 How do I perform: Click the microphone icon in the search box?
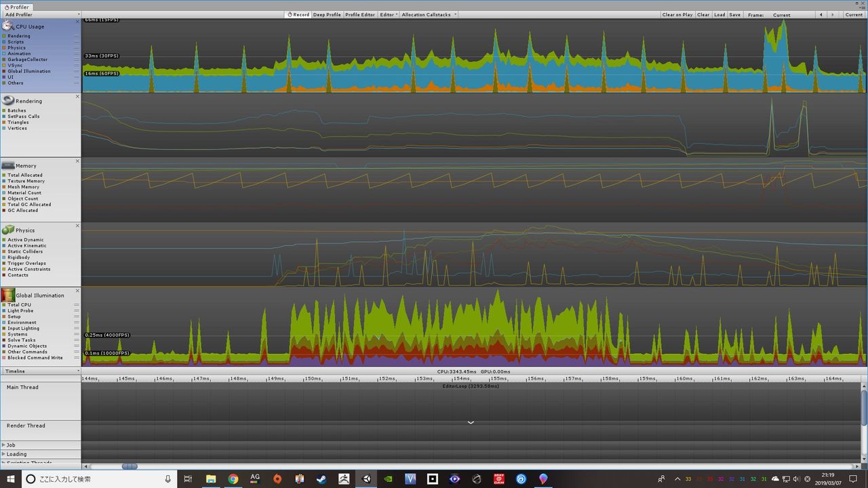click(168, 479)
